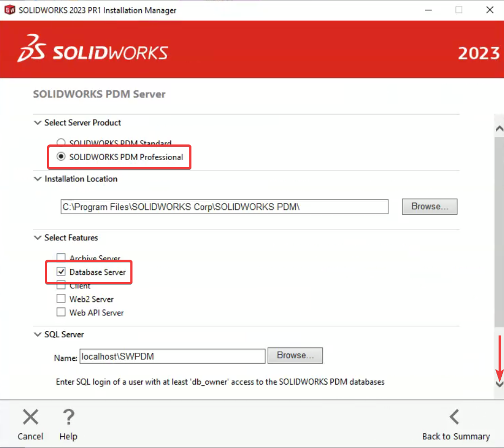Collapse the Select Features section
Image resolution: width=504 pixels, height=448 pixels.
(38, 238)
